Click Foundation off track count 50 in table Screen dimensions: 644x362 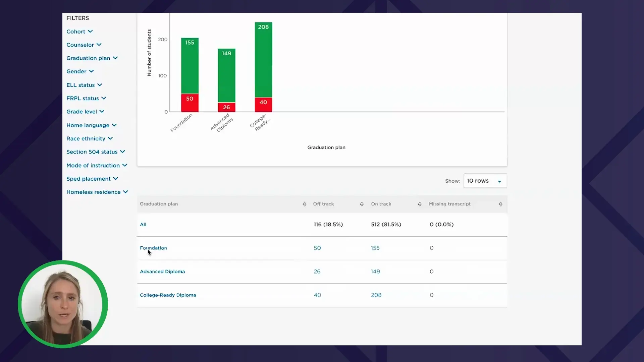(x=317, y=248)
